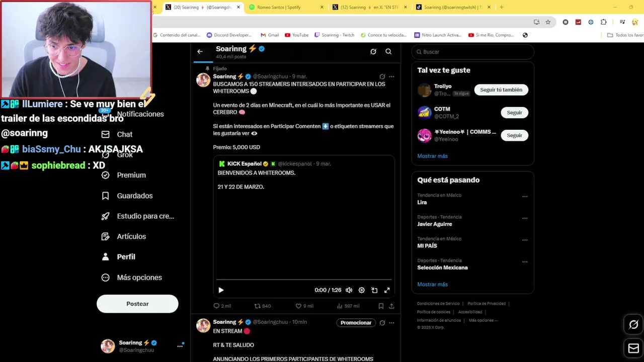Viewport: 644px width, 362px height.
Task: Go back using the profile header arrow
Action: coord(200,51)
